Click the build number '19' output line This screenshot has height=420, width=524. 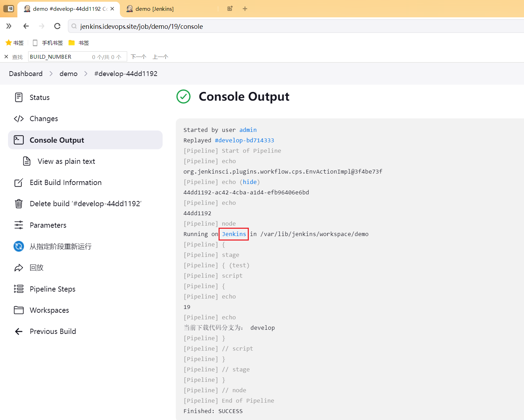[x=187, y=307]
